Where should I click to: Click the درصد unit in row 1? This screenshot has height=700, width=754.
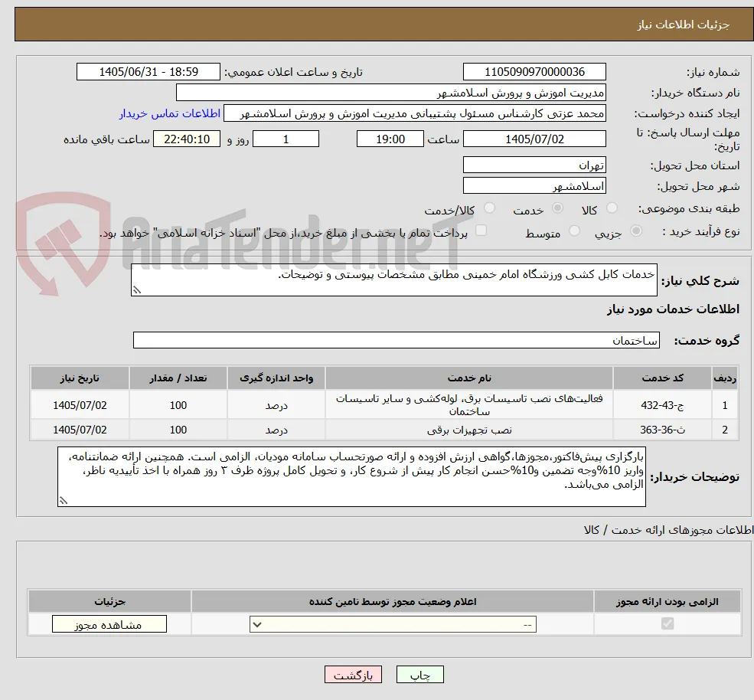click(276, 405)
